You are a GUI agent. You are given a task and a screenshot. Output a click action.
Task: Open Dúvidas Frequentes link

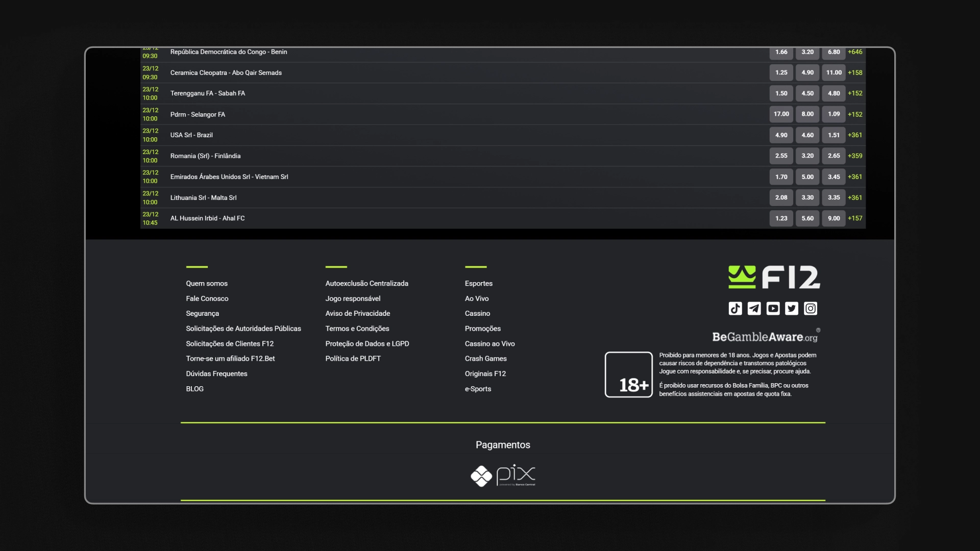(x=216, y=374)
